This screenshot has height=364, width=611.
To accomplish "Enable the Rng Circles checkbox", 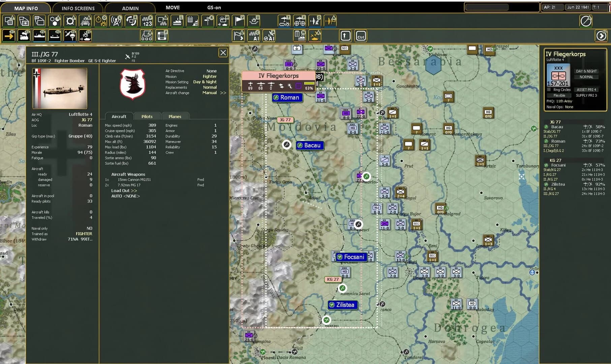I will point(549,90).
